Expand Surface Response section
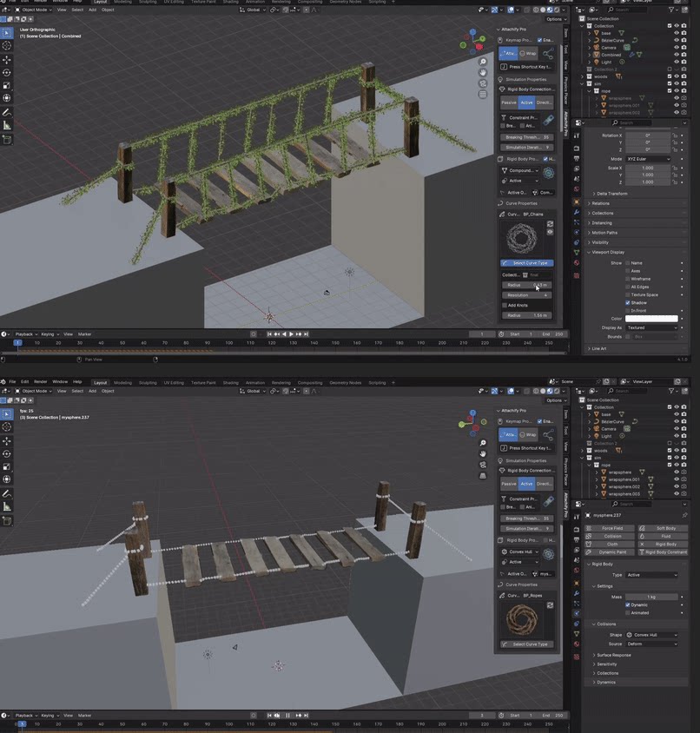Screen dimensions: 700x733 611,655
